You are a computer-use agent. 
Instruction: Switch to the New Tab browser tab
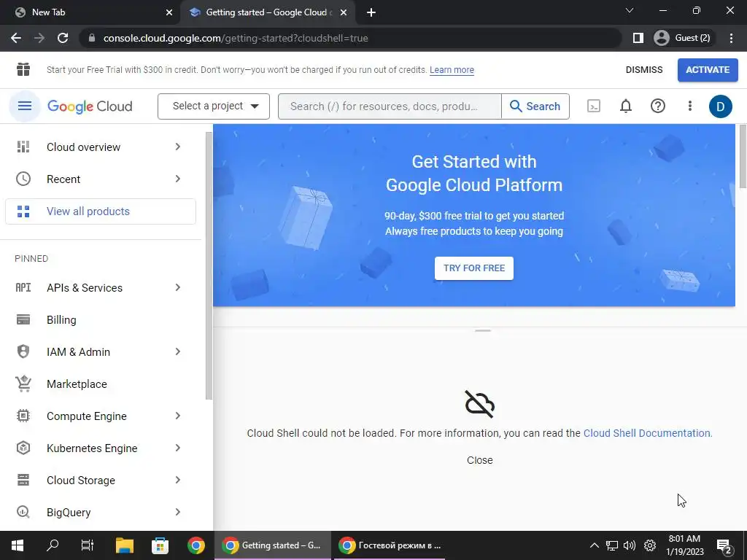pyautogui.click(x=90, y=12)
